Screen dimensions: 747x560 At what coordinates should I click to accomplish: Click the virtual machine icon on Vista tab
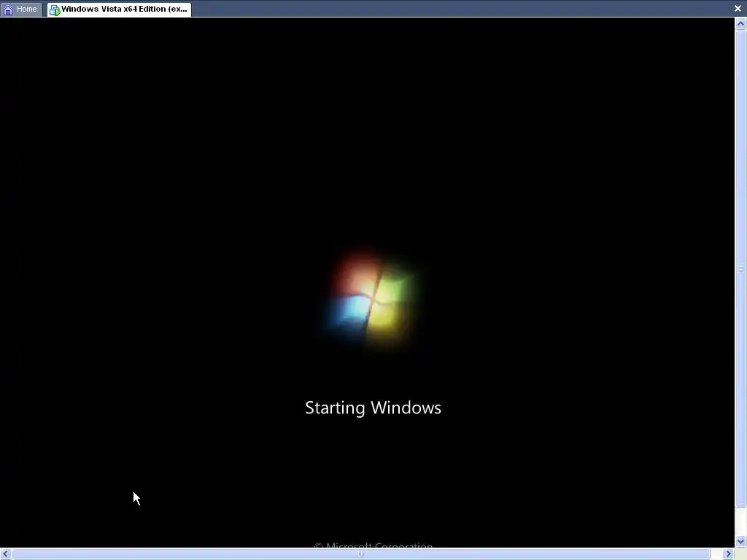tap(55, 10)
